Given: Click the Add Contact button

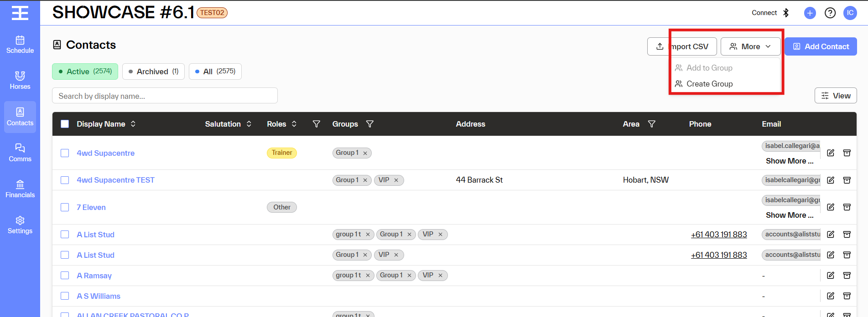Looking at the screenshot, I should [x=821, y=46].
